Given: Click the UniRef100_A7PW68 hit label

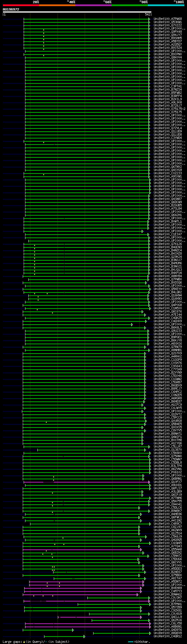Looking at the screenshot, I should pos(168,19).
